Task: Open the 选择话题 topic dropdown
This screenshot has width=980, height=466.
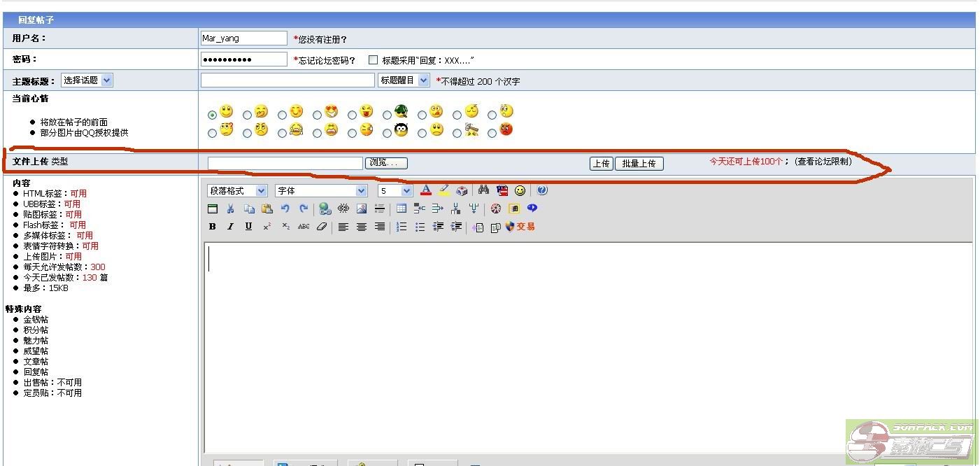Action: (x=87, y=80)
